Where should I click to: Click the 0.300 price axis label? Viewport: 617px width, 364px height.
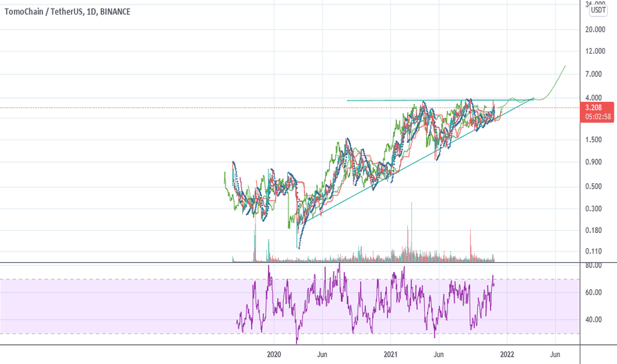(594, 208)
